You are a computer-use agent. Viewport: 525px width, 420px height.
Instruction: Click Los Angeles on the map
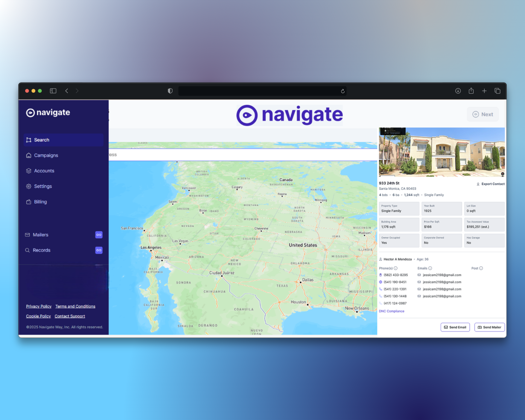tap(151, 248)
